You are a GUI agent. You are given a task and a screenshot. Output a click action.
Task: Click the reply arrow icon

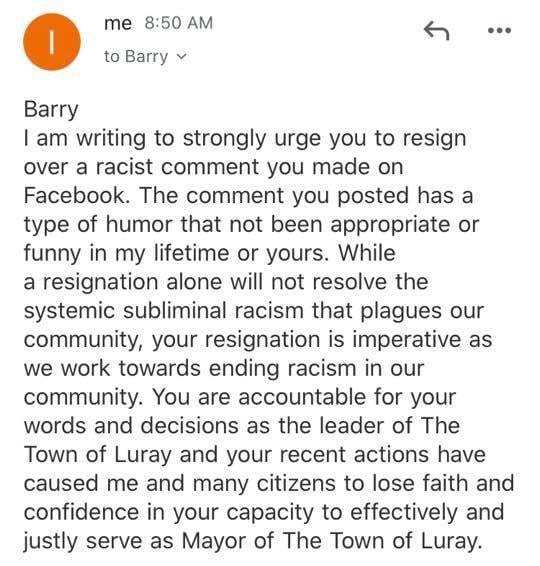(x=436, y=30)
